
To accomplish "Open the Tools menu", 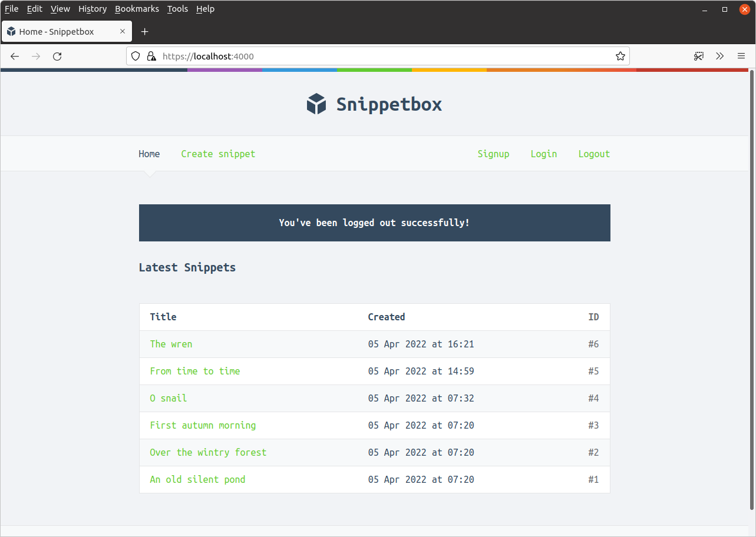I will point(177,9).
